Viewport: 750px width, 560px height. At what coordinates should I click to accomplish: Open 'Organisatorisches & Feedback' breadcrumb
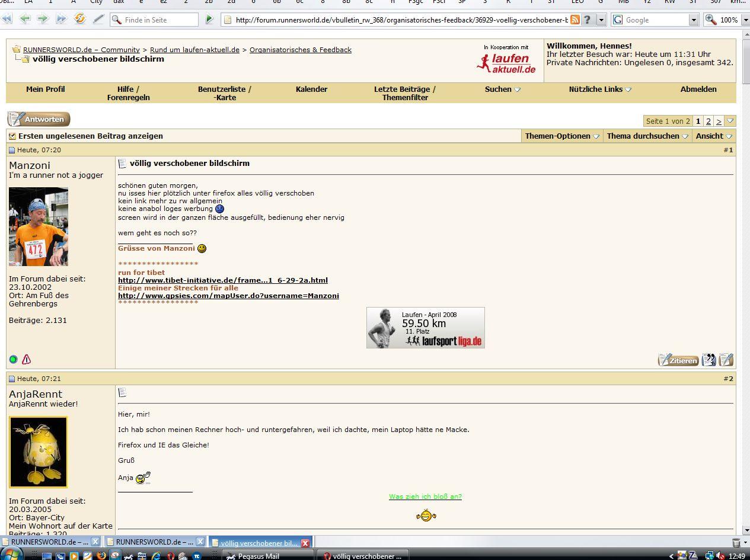(301, 50)
